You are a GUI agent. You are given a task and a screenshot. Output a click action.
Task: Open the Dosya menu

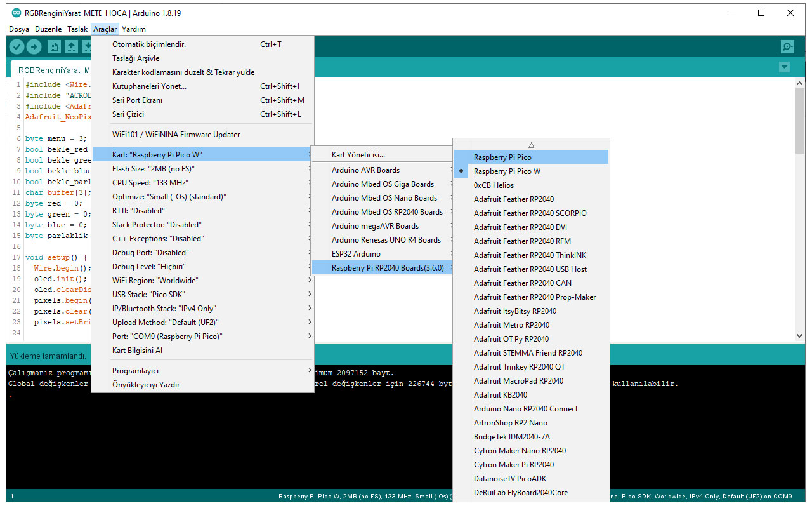tap(19, 29)
